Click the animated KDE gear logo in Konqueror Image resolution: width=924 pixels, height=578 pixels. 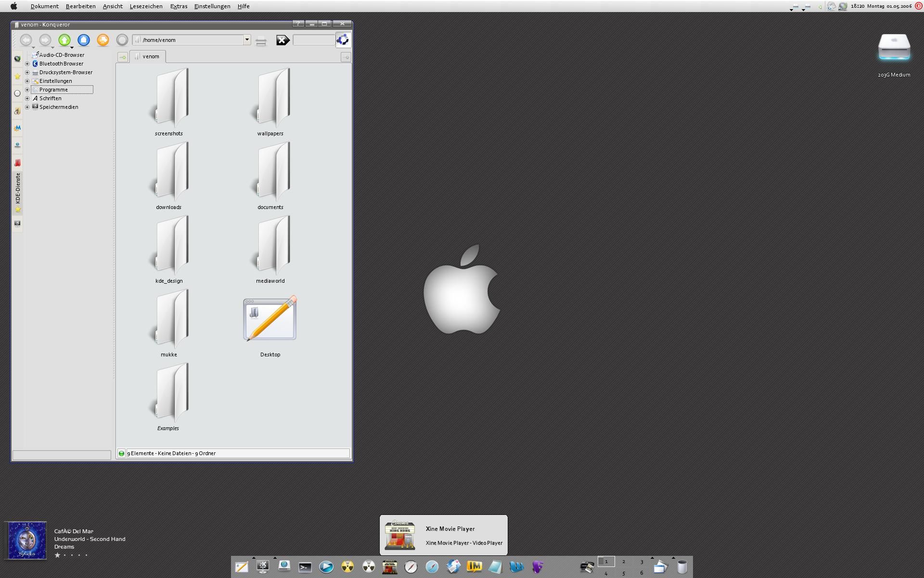343,40
